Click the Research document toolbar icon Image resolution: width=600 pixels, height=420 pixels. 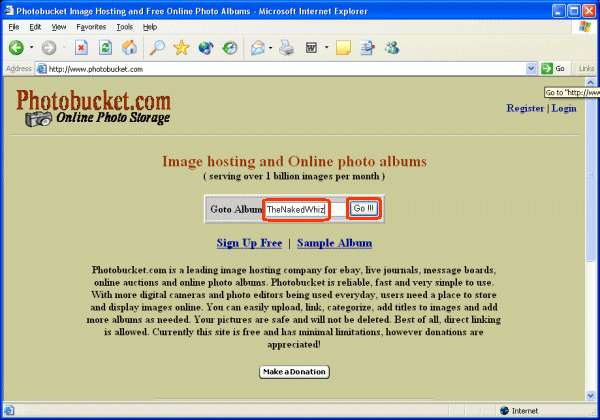tap(367, 48)
